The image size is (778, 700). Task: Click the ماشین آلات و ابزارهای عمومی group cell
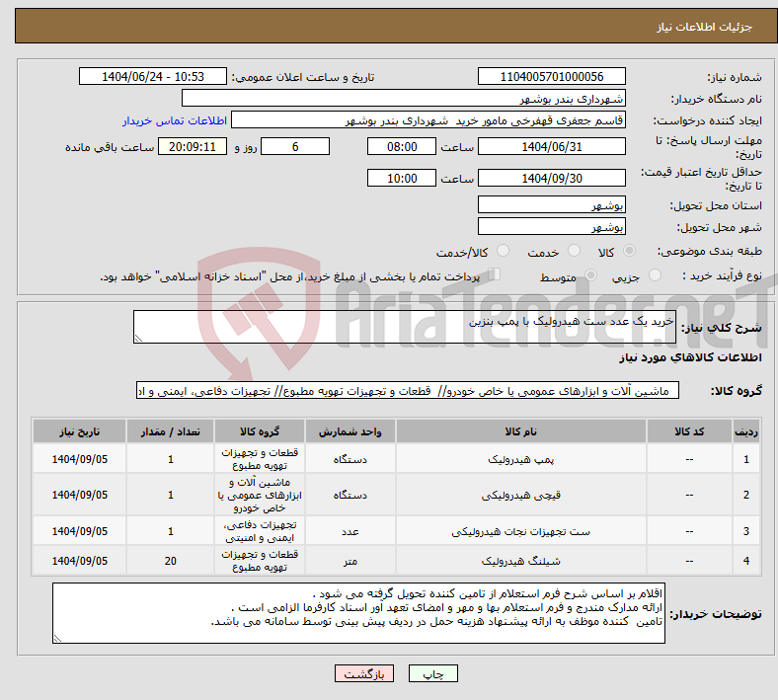pyautogui.click(x=260, y=495)
